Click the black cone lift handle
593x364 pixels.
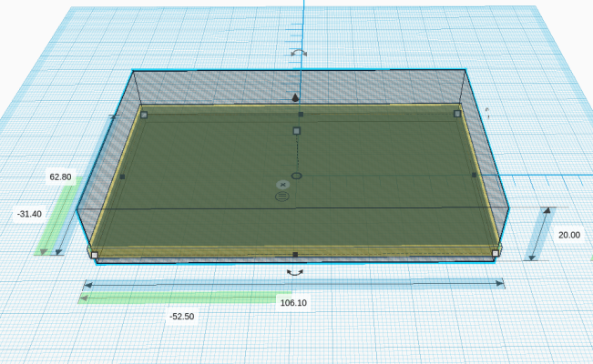(294, 97)
